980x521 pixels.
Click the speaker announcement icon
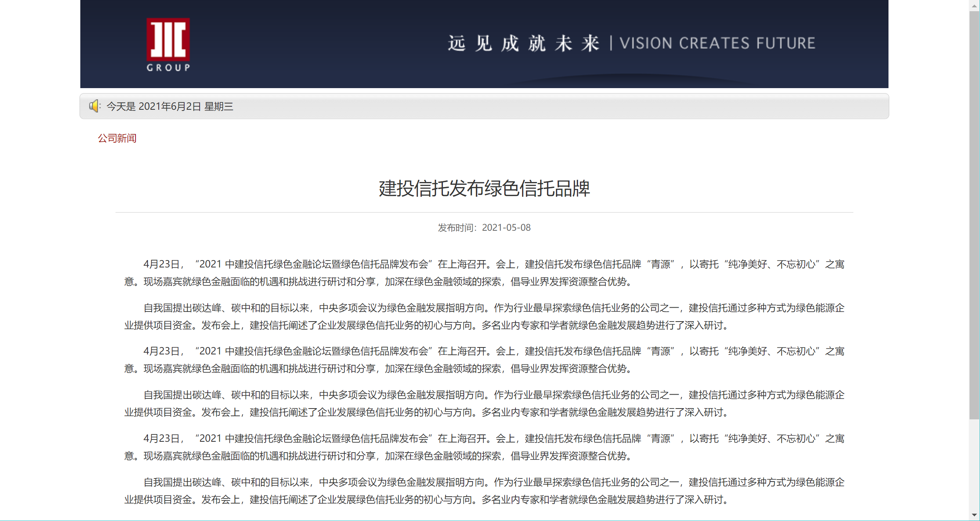click(x=94, y=106)
